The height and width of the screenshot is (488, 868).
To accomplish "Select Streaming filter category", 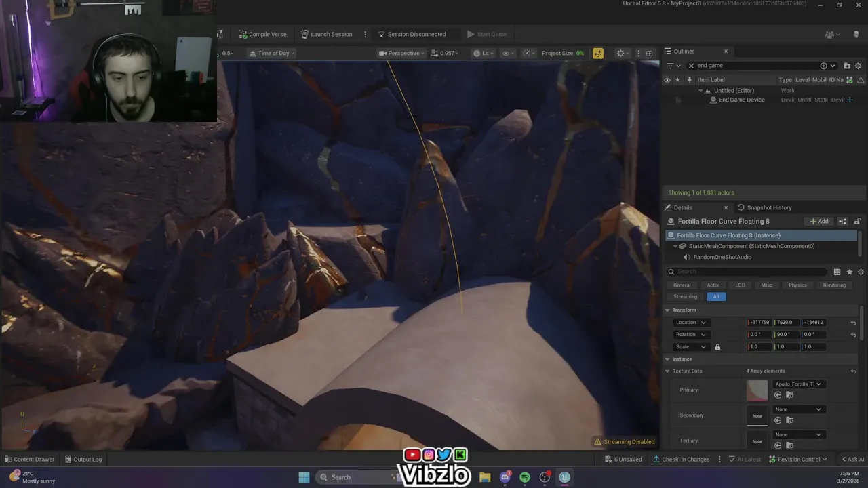I will tap(685, 296).
